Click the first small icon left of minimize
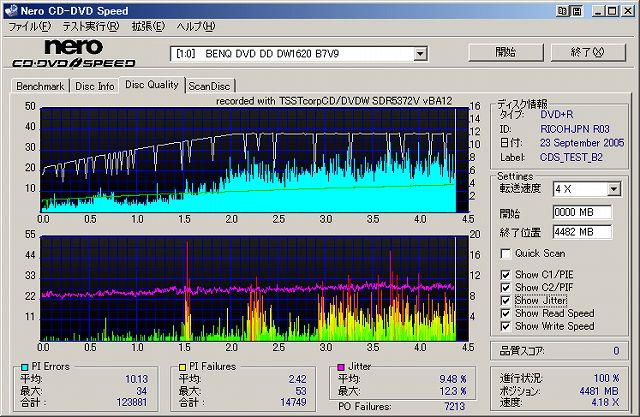The image size is (640, 417). (562, 11)
